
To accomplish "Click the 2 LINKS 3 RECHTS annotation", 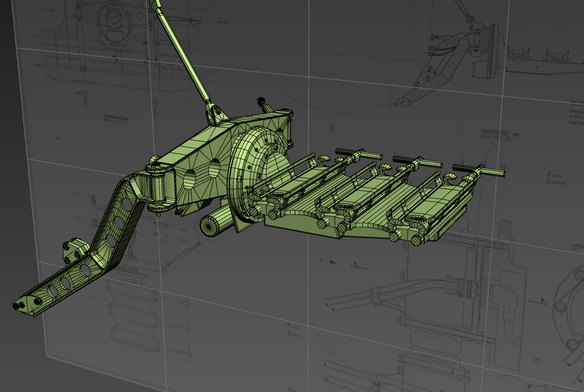I will (x=555, y=178).
